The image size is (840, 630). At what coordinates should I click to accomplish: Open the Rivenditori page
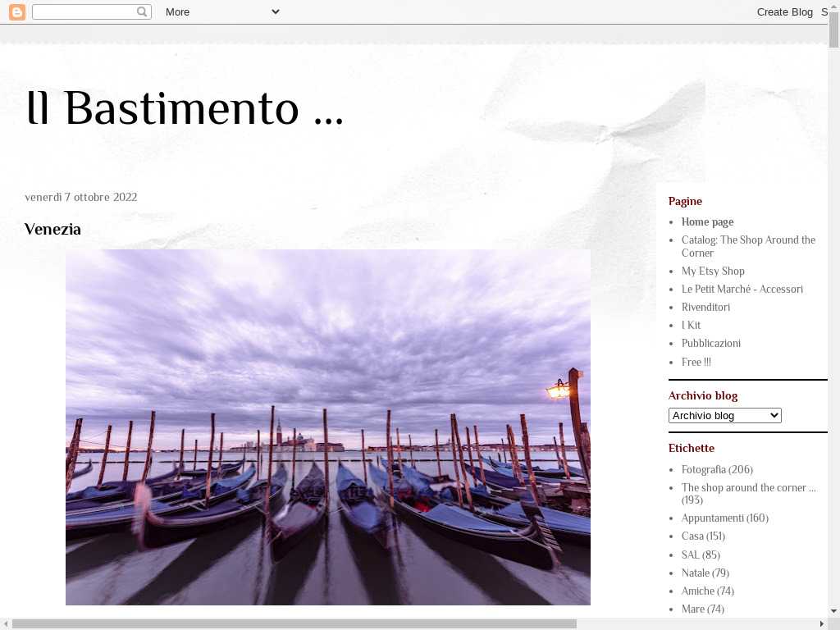tap(705, 307)
